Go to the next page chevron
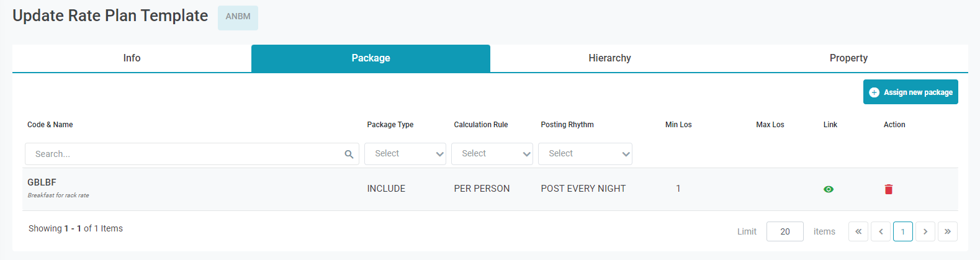 coord(925,231)
